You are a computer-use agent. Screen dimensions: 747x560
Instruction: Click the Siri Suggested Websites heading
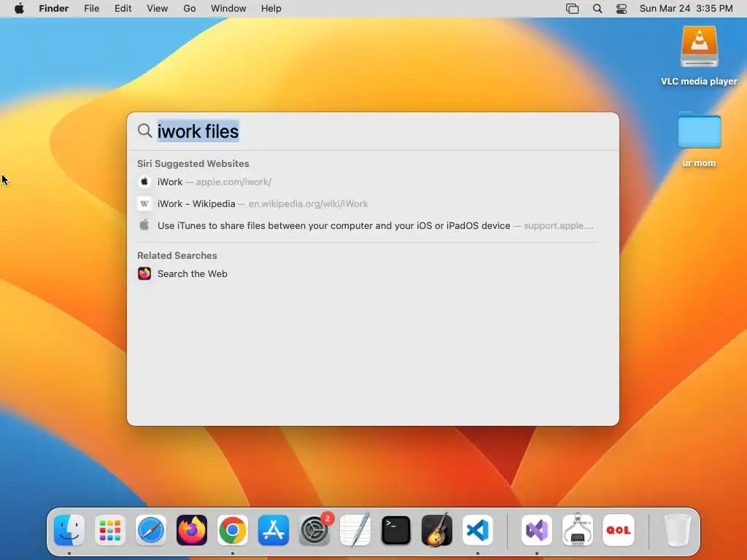point(193,164)
